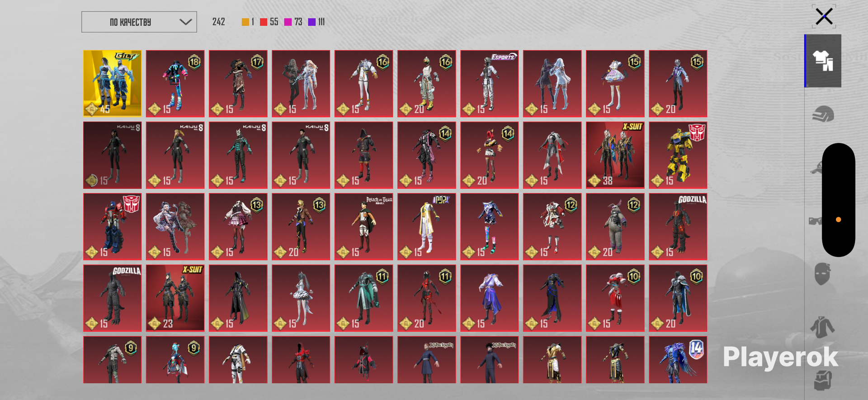
Task: Pick the dark suit with level 15 badge
Action: 678,84
